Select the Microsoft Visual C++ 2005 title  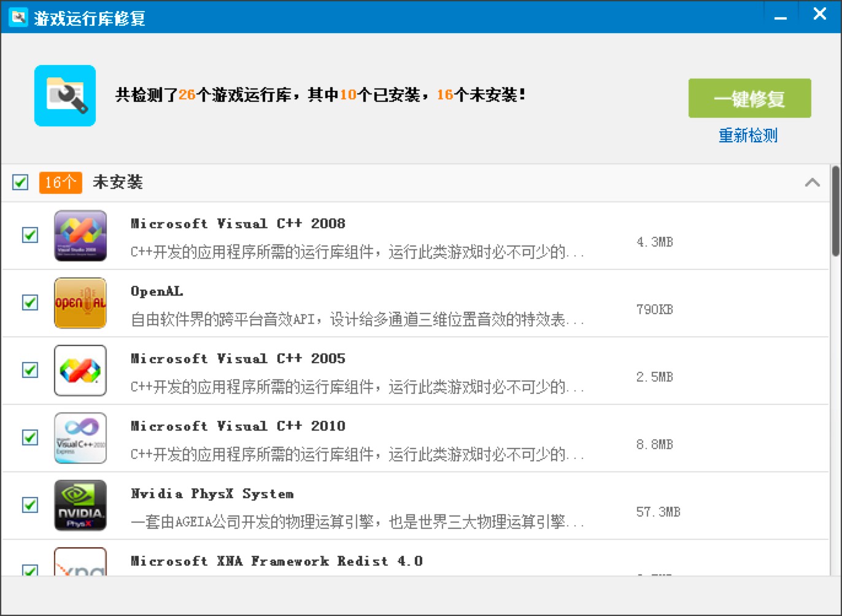point(238,358)
